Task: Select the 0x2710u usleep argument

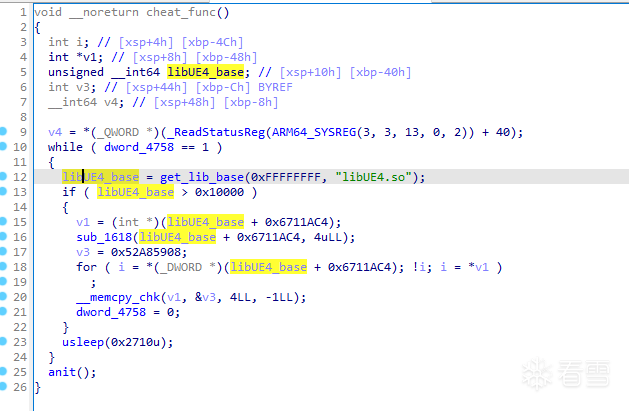Action: 135,342
